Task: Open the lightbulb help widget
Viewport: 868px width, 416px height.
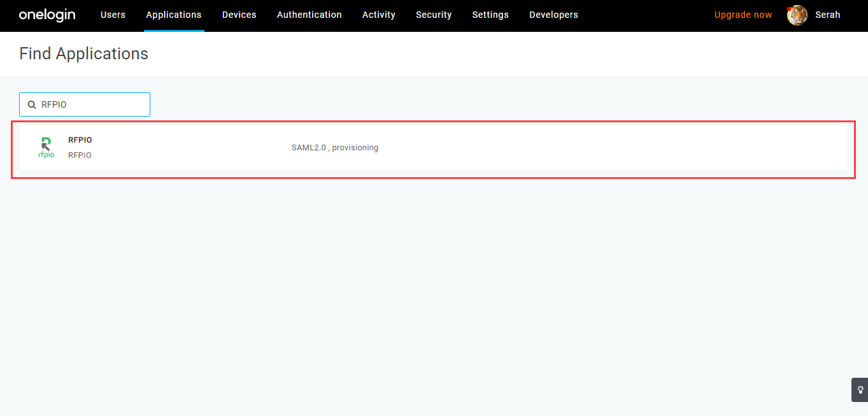Action: point(860,389)
